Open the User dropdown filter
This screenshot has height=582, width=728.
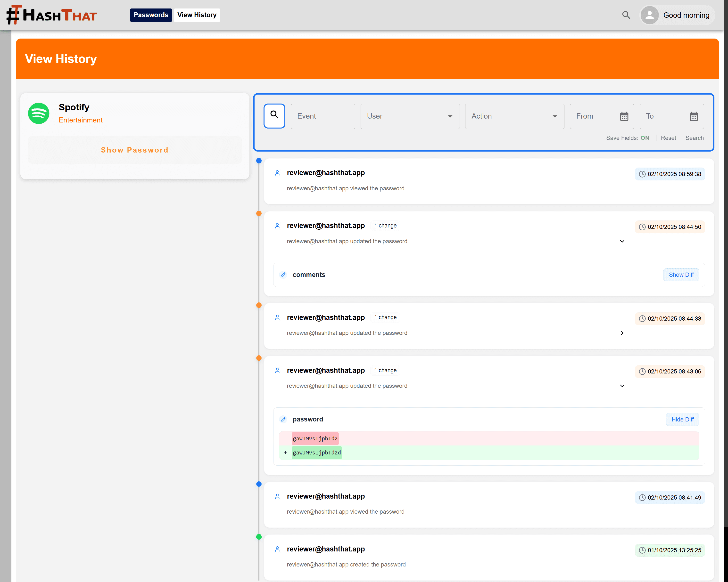[x=410, y=116]
